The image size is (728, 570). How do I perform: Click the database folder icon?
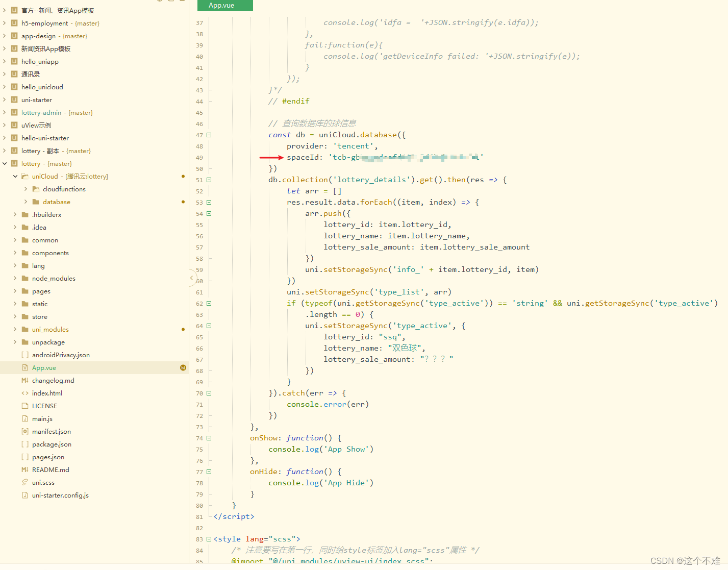point(36,202)
